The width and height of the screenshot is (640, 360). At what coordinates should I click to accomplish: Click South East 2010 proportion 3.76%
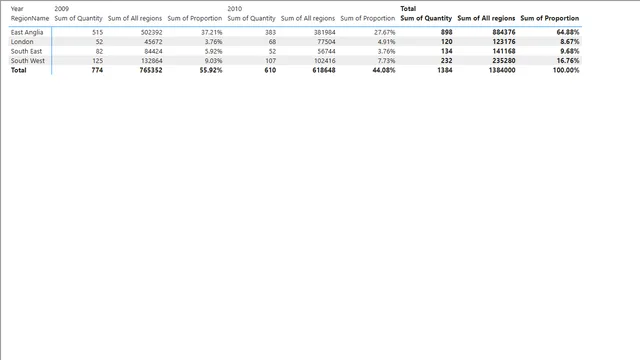click(386, 51)
